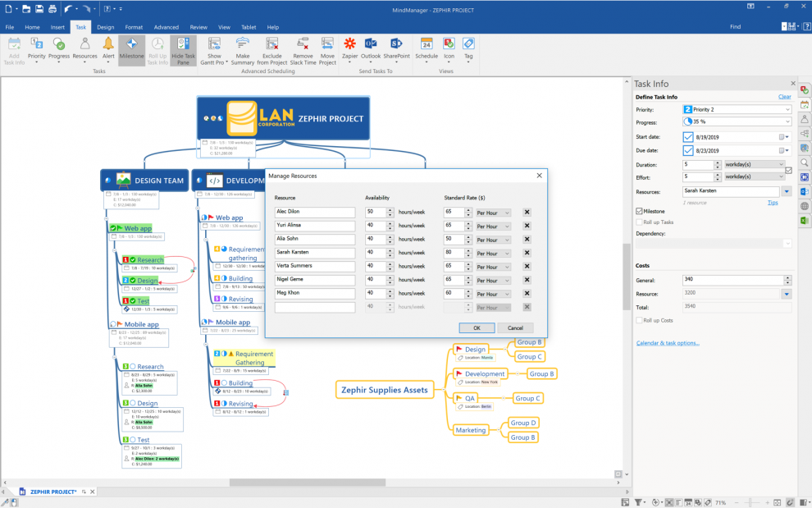Switch to the Advanced ribbon tab
The height and width of the screenshot is (508, 812).
click(167, 26)
